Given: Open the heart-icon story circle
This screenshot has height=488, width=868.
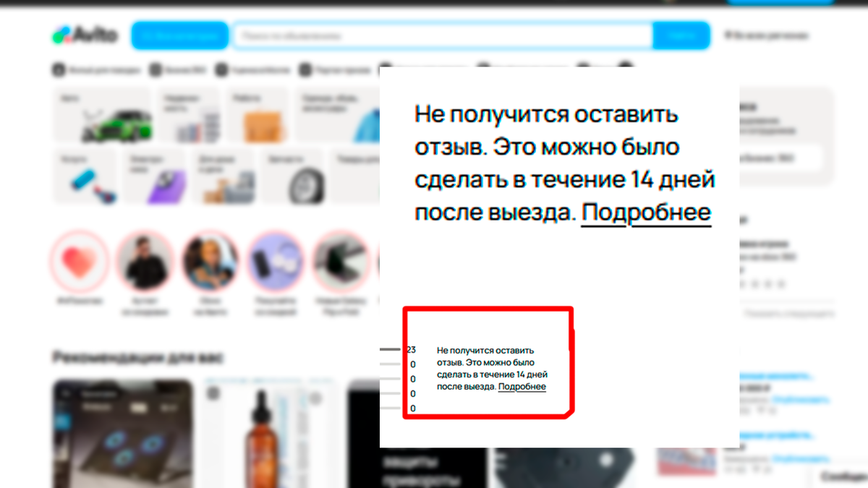Looking at the screenshot, I should click(80, 261).
